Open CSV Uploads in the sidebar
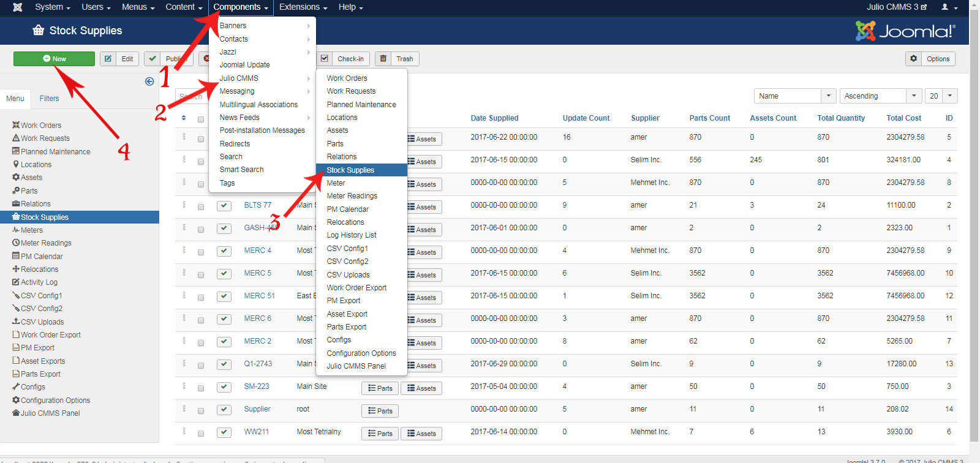The image size is (980, 463). [38, 322]
